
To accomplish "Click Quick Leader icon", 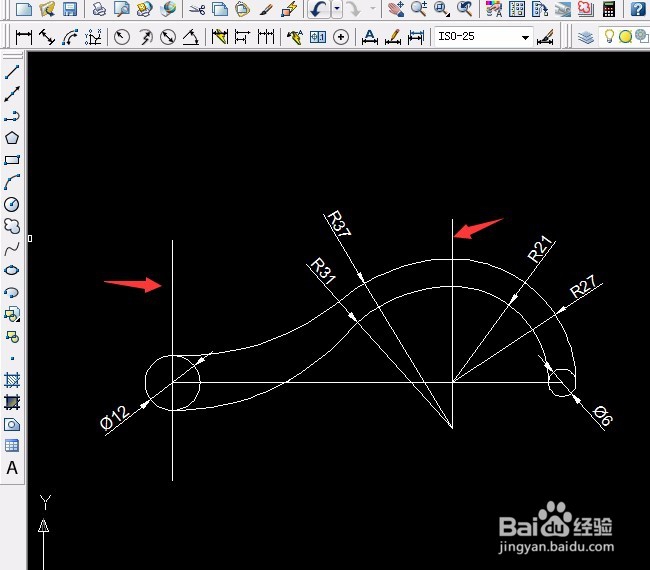I will 294,37.
